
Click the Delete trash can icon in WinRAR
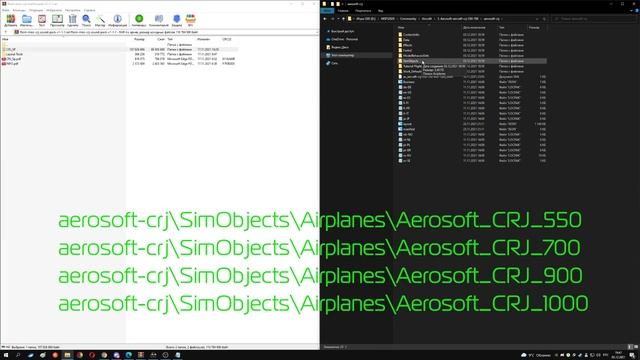point(73,20)
